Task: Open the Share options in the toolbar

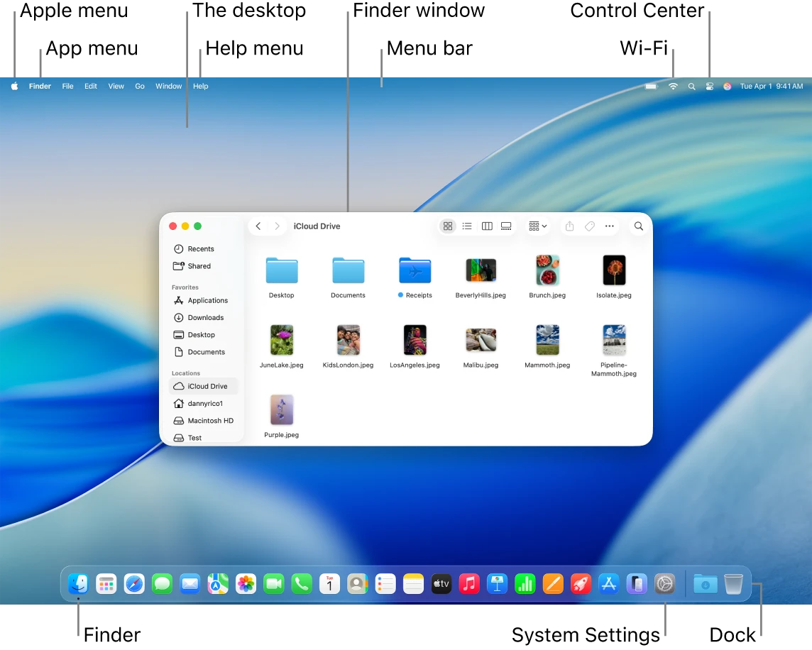Action: pos(569,226)
